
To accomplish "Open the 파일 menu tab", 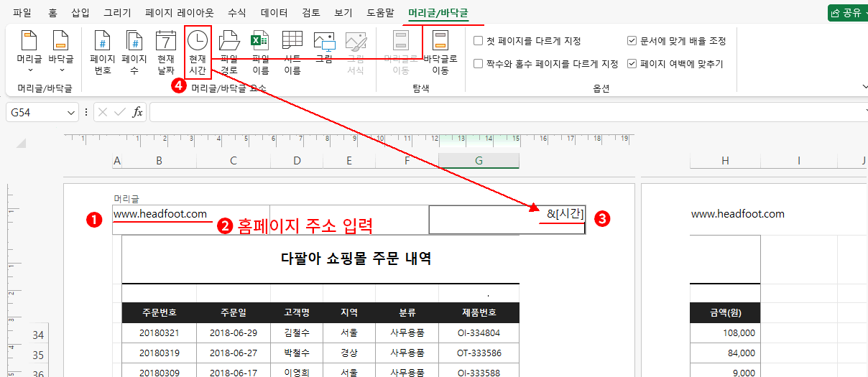I will click(22, 13).
